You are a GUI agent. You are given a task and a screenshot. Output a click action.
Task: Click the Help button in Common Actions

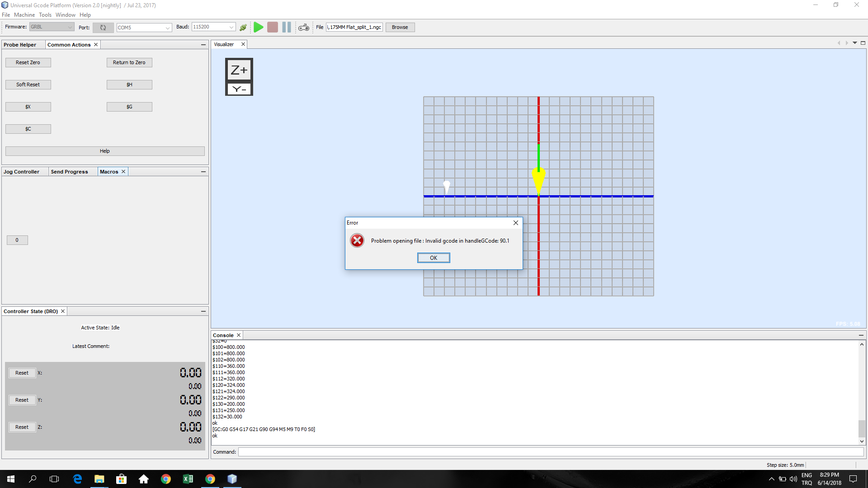tap(105, 151)
